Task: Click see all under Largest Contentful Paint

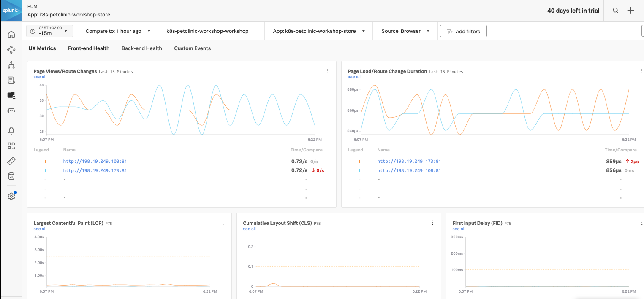Action: tap(40, 229)
